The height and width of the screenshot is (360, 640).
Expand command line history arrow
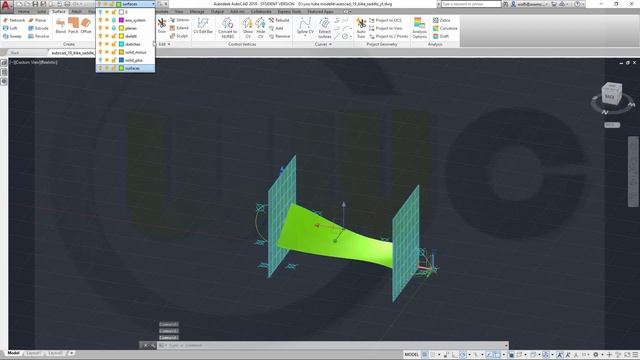506,345
